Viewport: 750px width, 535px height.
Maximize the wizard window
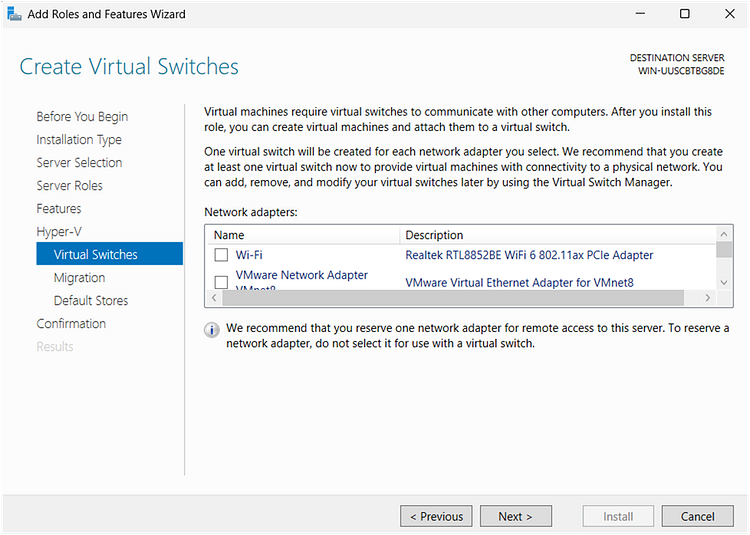pyautogui.click(x=685, y=14)
